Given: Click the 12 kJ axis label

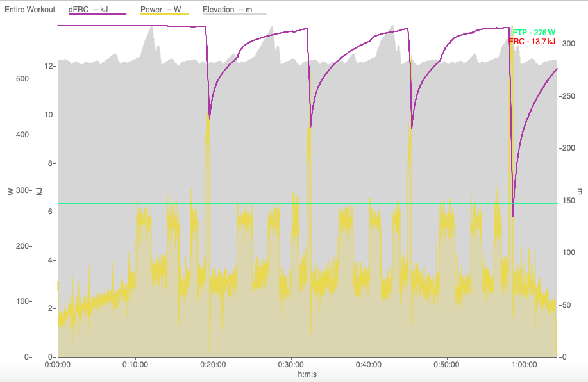Looking at the screenshot, I should coord(49,67).
